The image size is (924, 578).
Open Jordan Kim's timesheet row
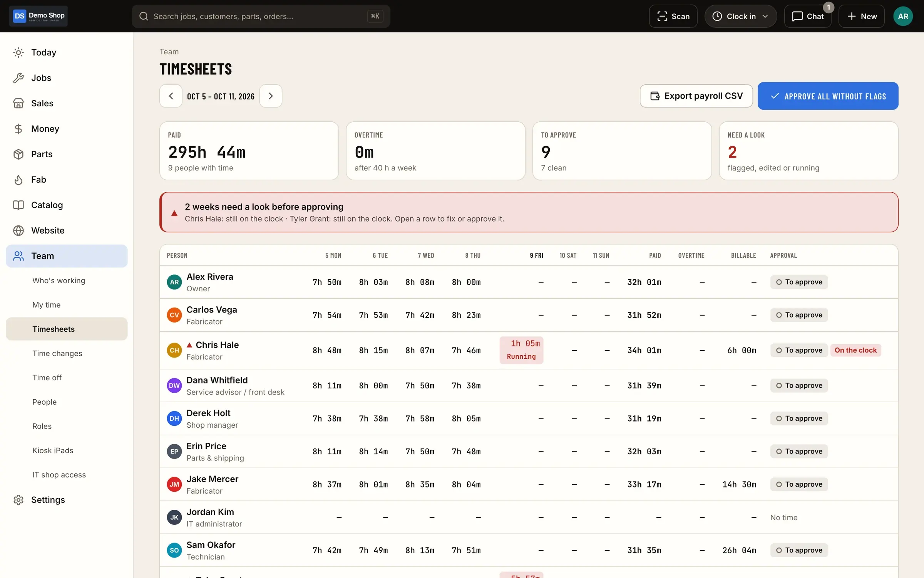point(529,518)
